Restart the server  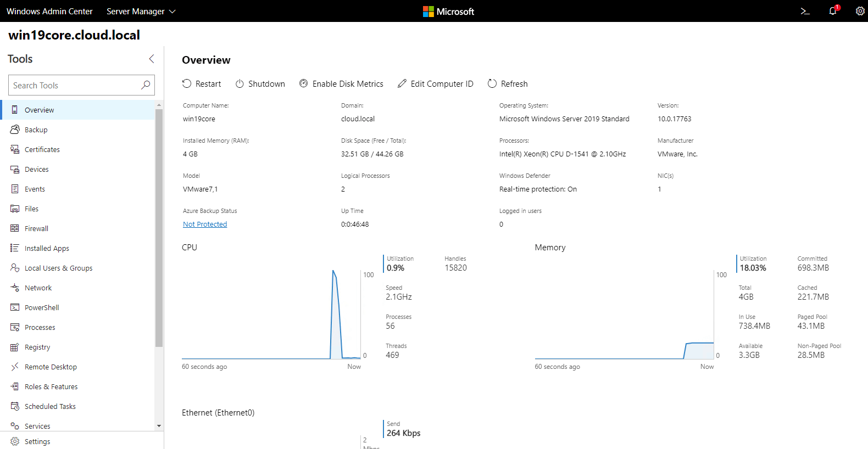(x=202, y=83)
